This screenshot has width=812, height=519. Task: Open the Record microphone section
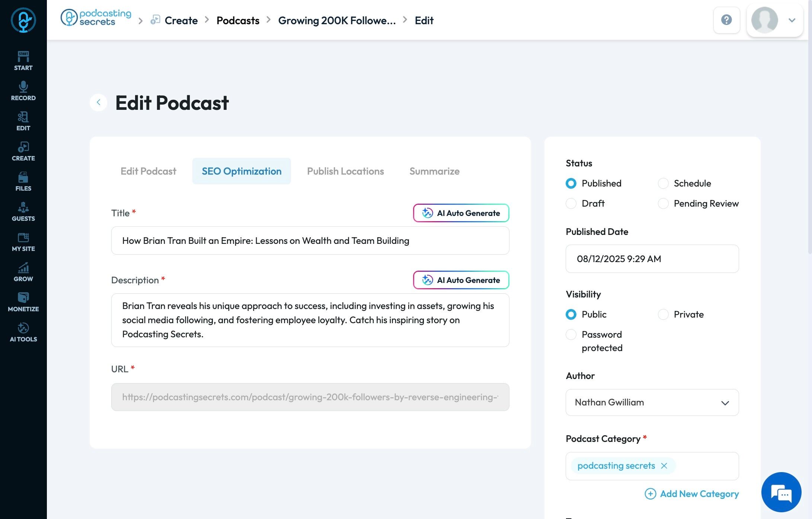click(23, 91)
